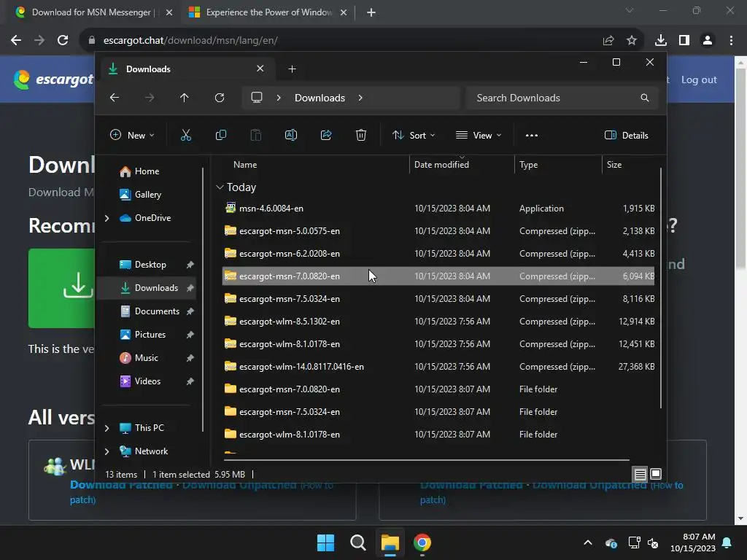Go back in File Explorer

coord(115,98)
